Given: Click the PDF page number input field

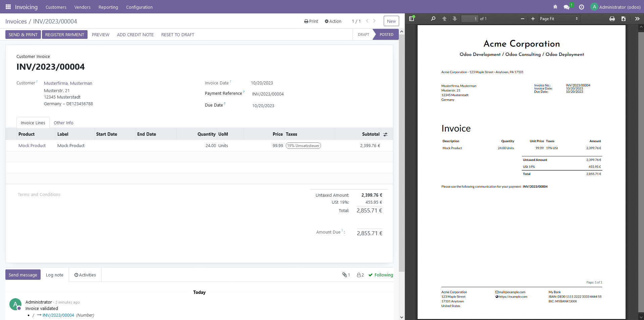Looking at the screenshot, I should [x=470, y=19].
